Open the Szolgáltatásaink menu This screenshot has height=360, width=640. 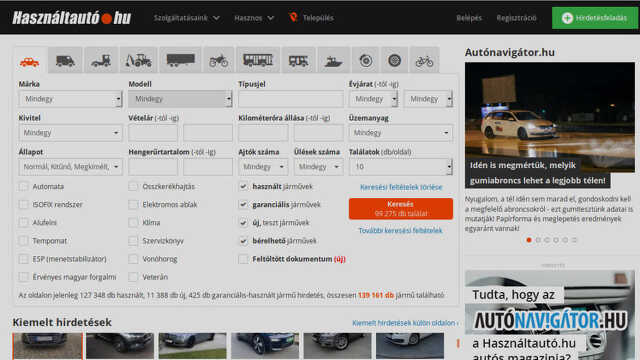pos(187,18)
